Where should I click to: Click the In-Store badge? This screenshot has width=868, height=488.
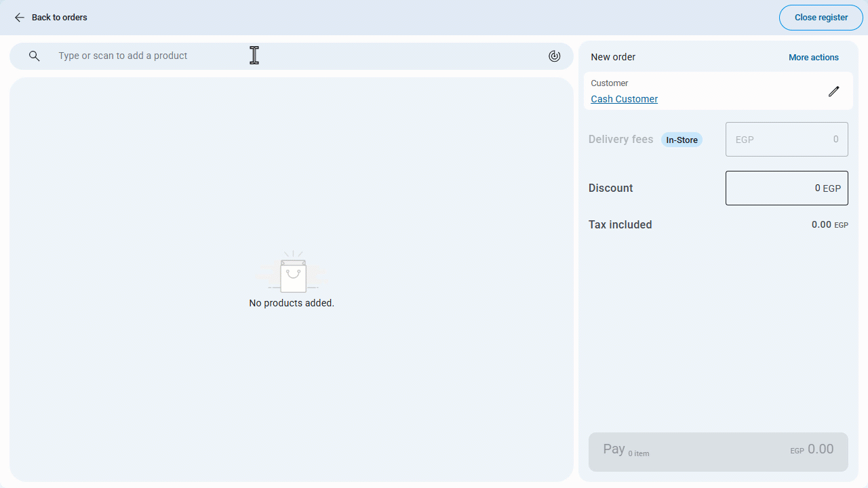point(682,140)
